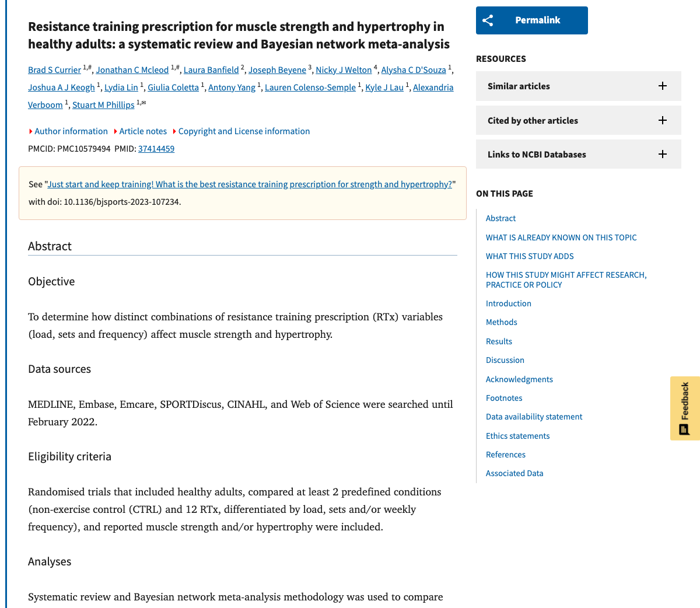
Task: Click the share icon on the Permalink button
Action: coord(488,20)
